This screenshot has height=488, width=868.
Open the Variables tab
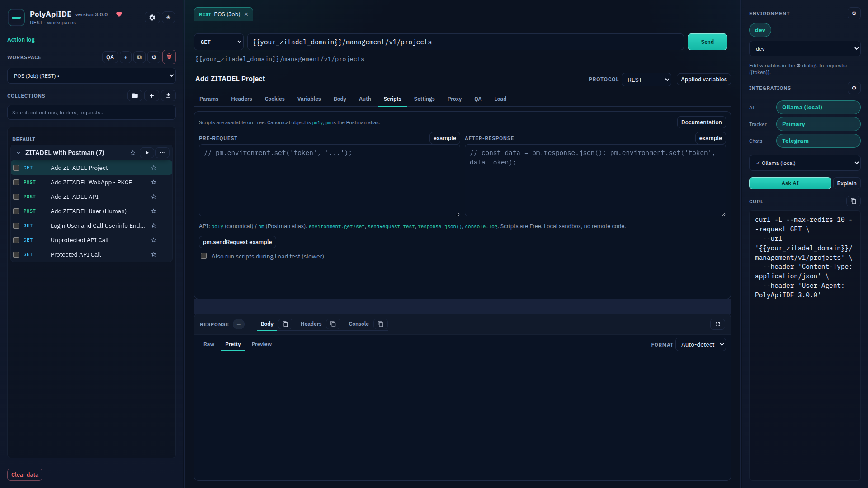[x=309, y=99]
